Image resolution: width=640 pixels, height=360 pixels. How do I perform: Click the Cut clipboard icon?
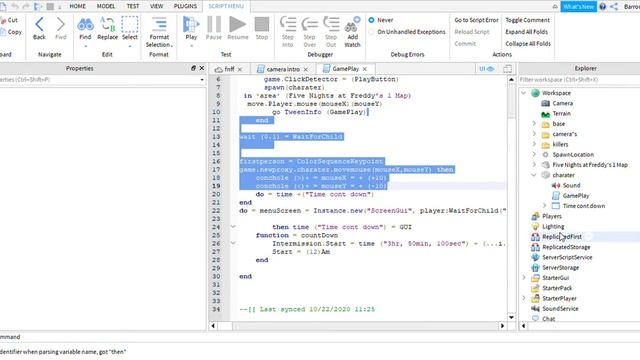click(3, 20)
